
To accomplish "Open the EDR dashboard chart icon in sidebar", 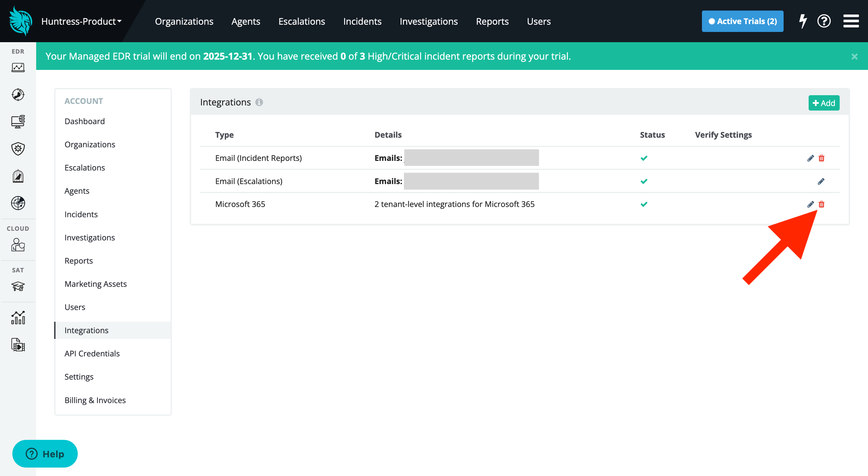I will pyautogui.click(x=18, y=67).
